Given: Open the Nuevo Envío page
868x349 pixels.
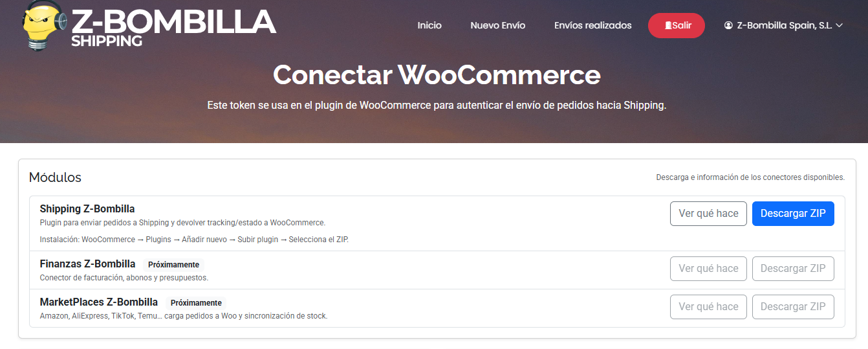Looking at the screenshot, I should 497,26.
